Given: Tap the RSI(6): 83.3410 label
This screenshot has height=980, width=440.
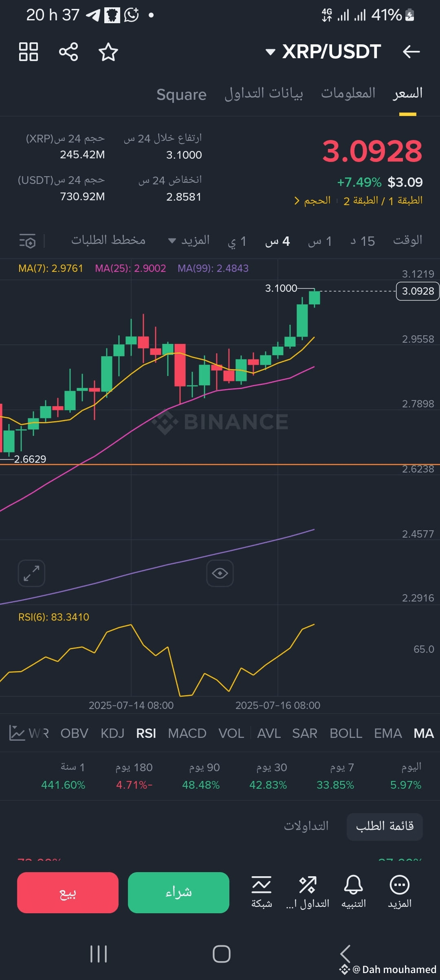Looking at the screenshot, I should point(53,617).
